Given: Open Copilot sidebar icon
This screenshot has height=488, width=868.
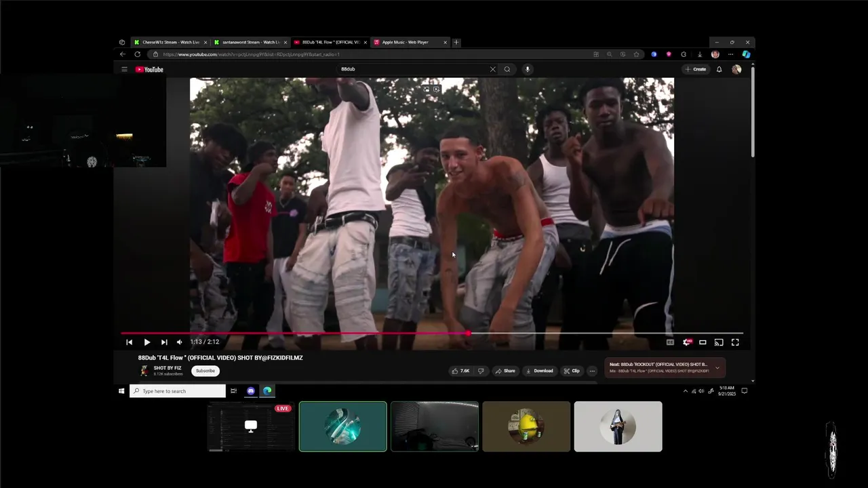Looking at the screenshot, I should [x=746, y=54].
